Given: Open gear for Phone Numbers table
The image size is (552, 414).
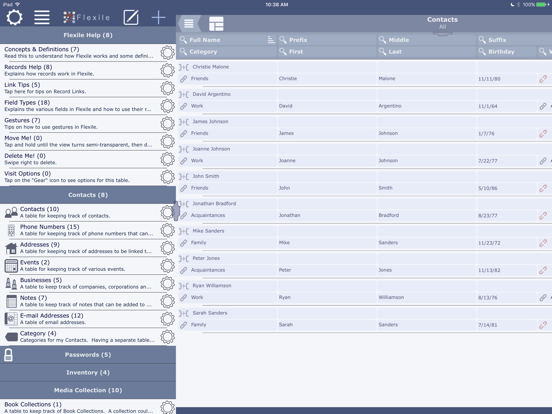Looking at the screenshot, I should point(168,230).
